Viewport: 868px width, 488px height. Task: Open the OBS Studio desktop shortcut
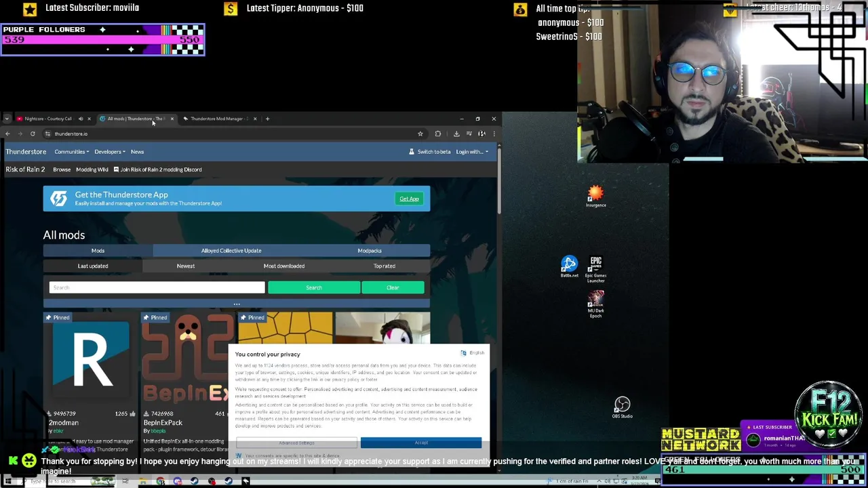[622, 407]
